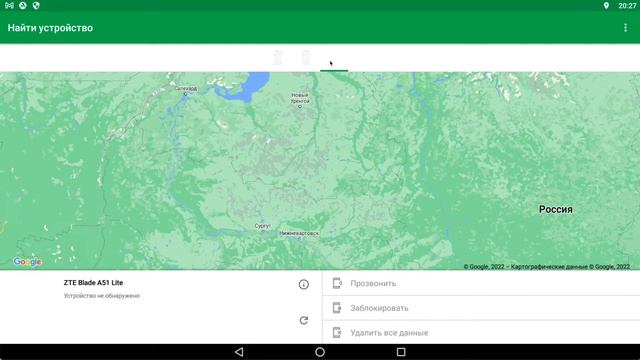Open the three-dot overflow menu

pyautogui.click(x=625, y=28)
